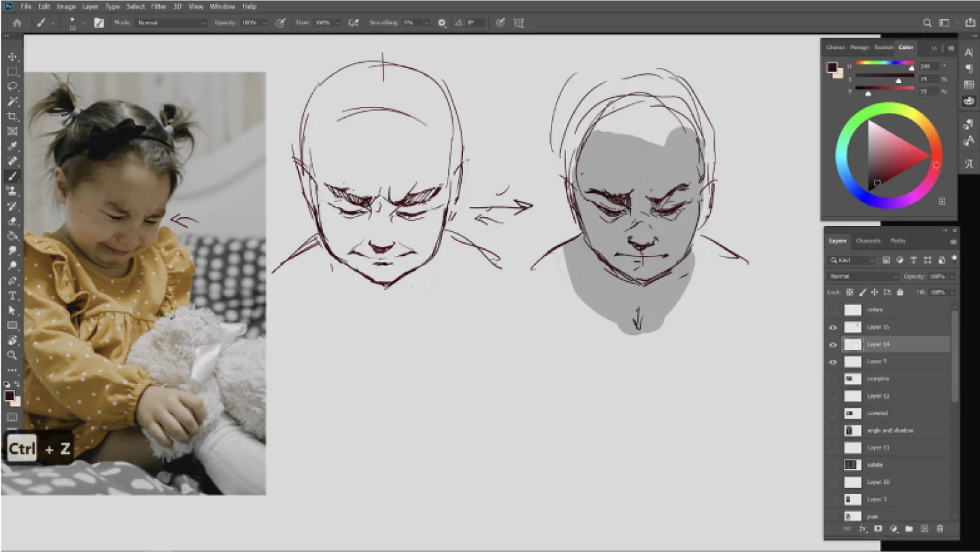Hide Layer 5 using its eye icon
Viewport: 980px width, 552px height.
[x=833, y=361]
